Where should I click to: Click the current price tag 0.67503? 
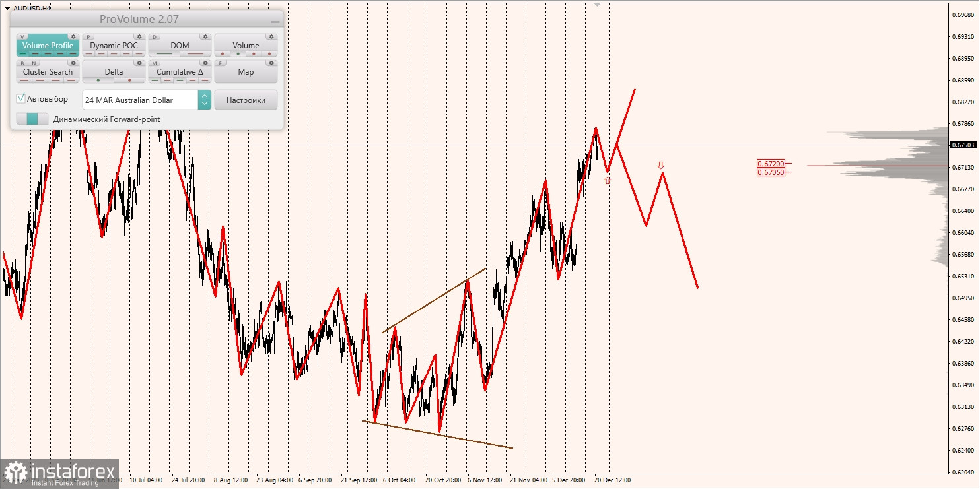964,145
